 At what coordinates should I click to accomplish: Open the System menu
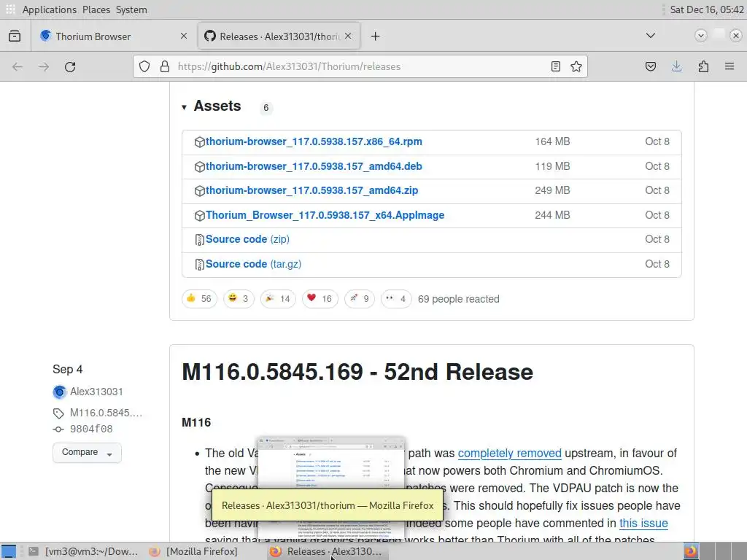click(x=131, y=9)
